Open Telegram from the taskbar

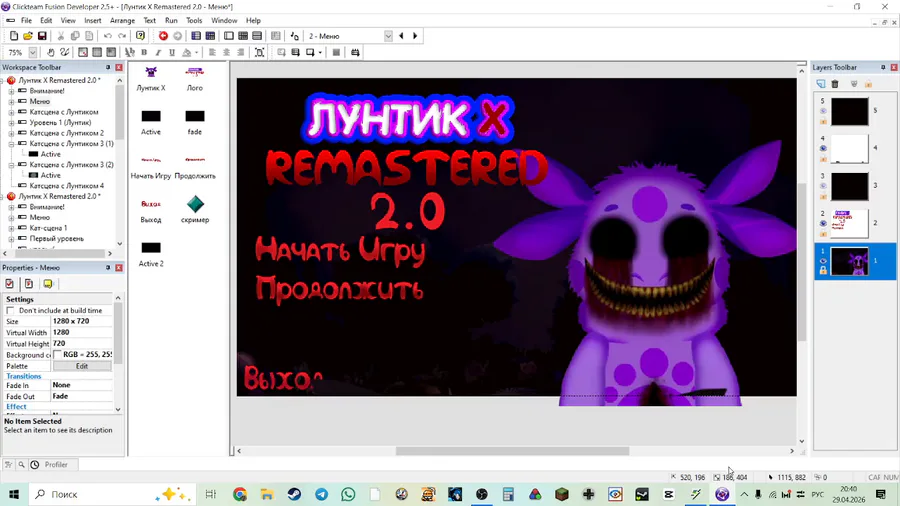point(321,494)
